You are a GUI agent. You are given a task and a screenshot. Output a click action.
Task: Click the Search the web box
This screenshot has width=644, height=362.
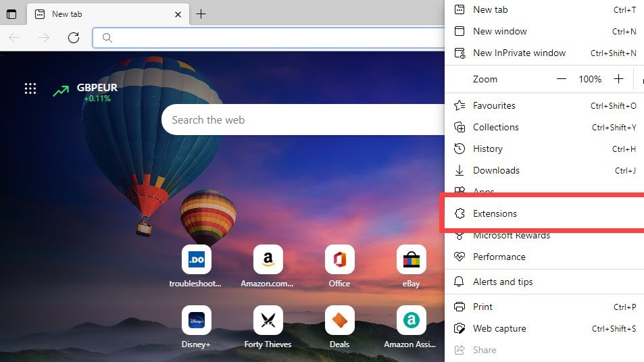click(x=303, y=120)
